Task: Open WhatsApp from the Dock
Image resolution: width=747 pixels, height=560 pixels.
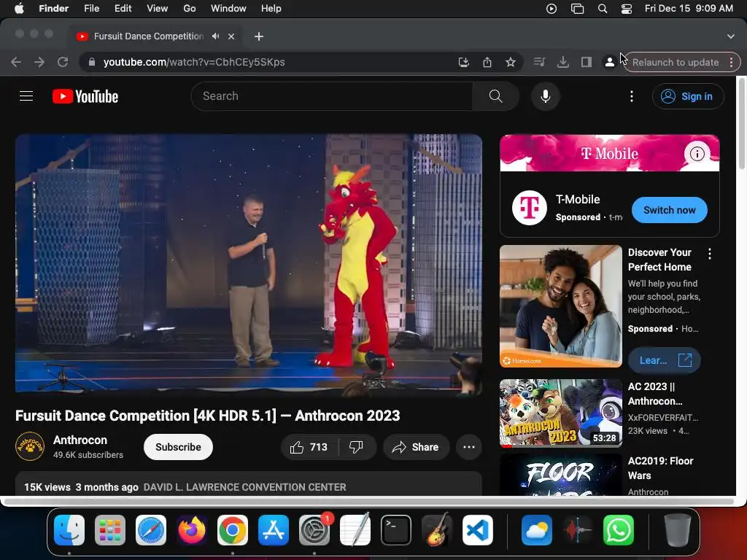Action: click(x=619, y=530)
